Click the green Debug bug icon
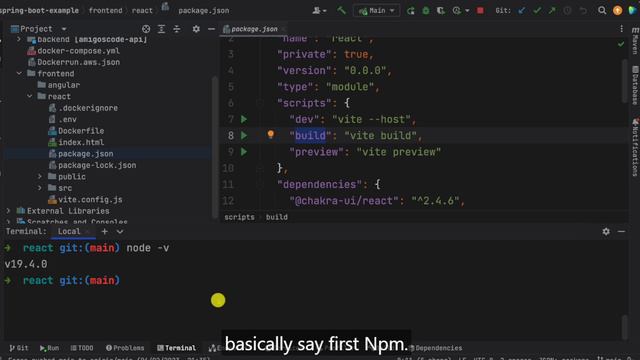The image size is (640, 360). pyautogui.click(x=426, y=11)
